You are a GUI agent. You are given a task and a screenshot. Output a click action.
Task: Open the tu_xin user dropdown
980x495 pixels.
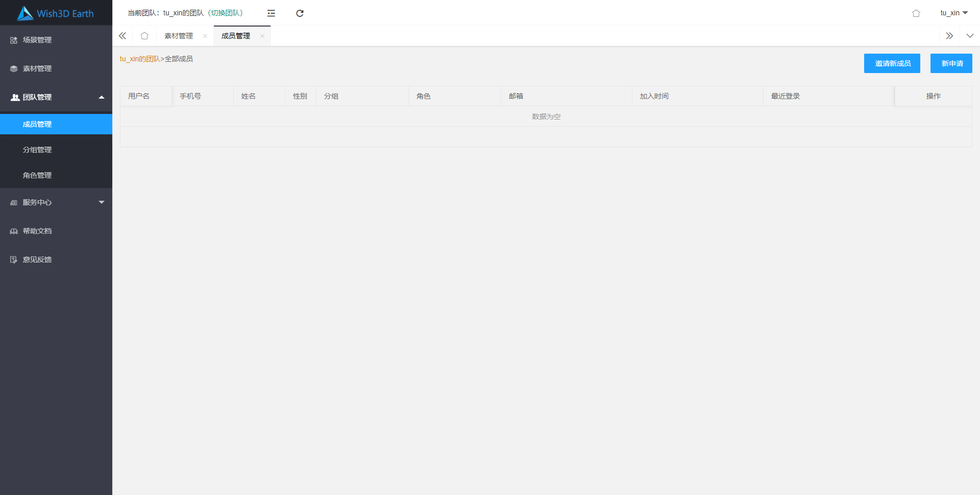pyautogui.click(x=953, y=13)
